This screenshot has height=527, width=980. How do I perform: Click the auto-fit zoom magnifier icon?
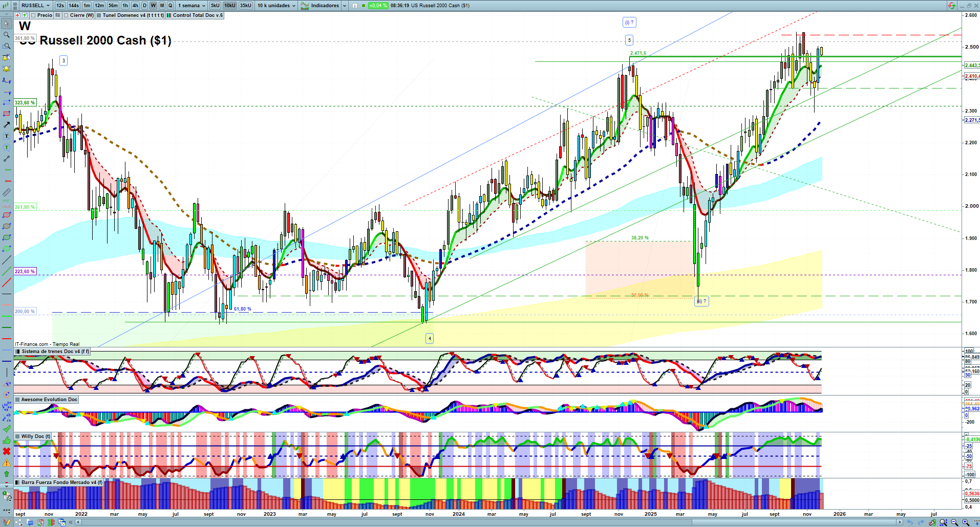click(x=943, y=522)
